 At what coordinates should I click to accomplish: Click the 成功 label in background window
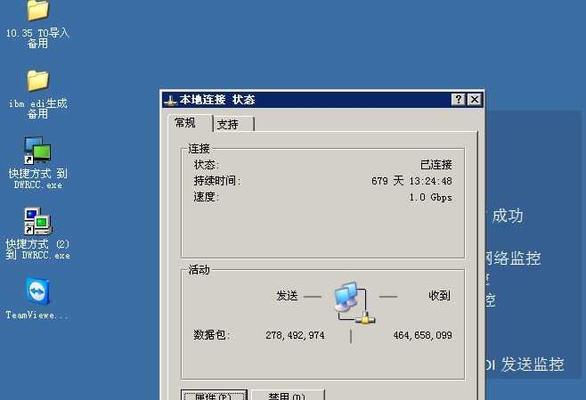508,216
